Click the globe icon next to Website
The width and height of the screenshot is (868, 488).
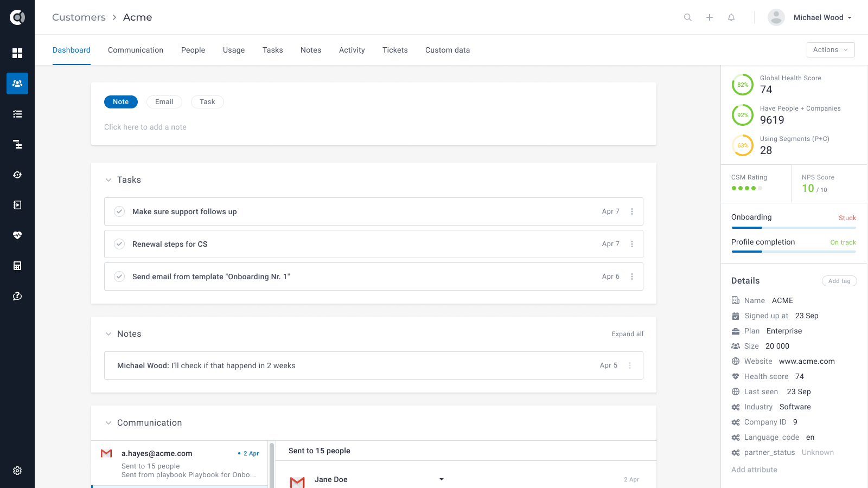coord(736,361)
